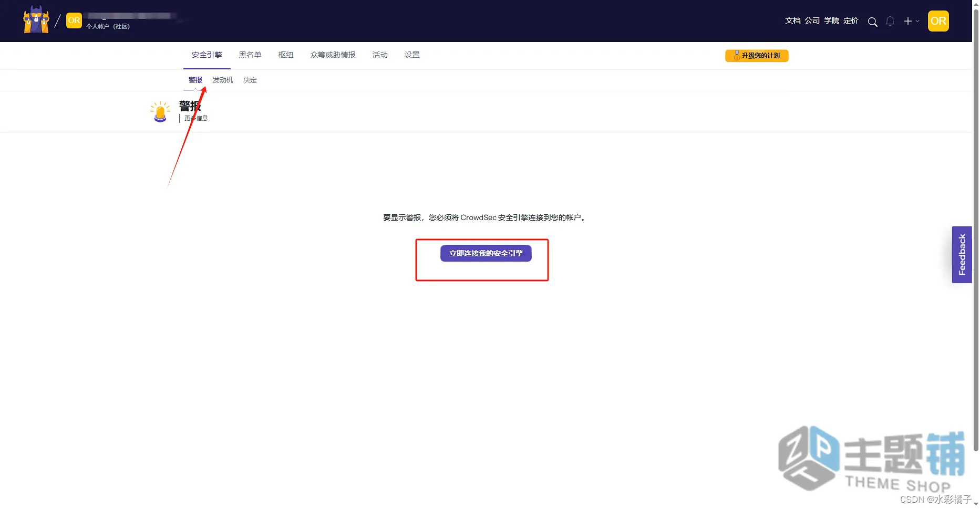Viewport: 980px width, 509px height.
Task: Expand the plus add-new dropdown
Action: point(911,21)
